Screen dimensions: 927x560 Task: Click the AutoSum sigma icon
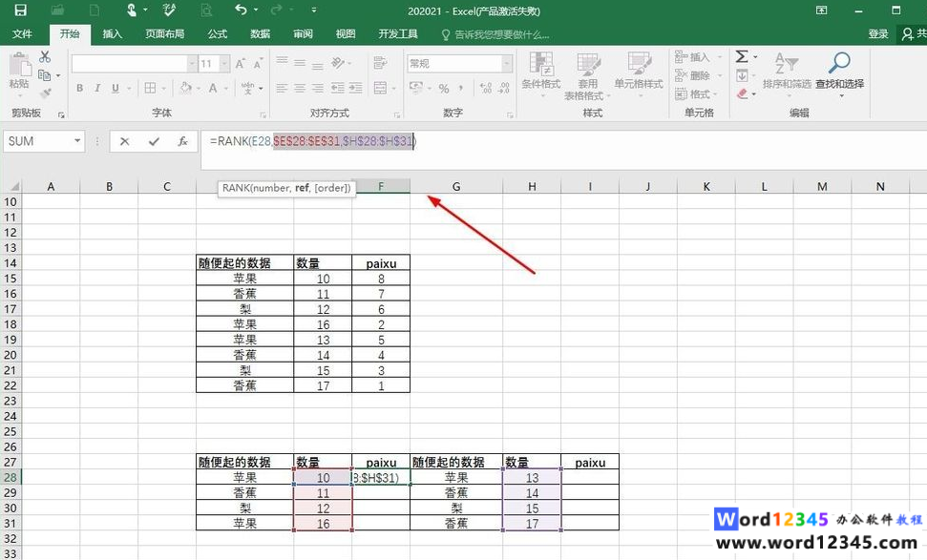[x=742, y=57]
